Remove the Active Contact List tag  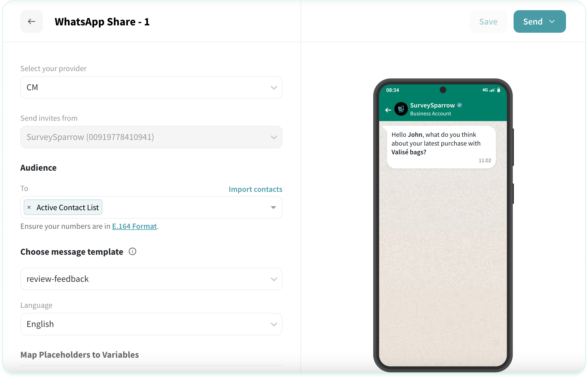(29, 207)
